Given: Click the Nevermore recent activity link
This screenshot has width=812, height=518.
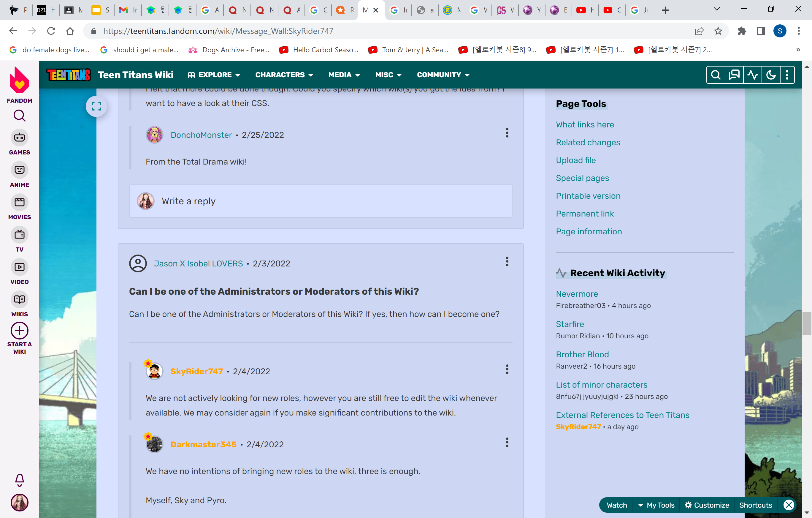Looking at the screenshot, I should 577,293.
